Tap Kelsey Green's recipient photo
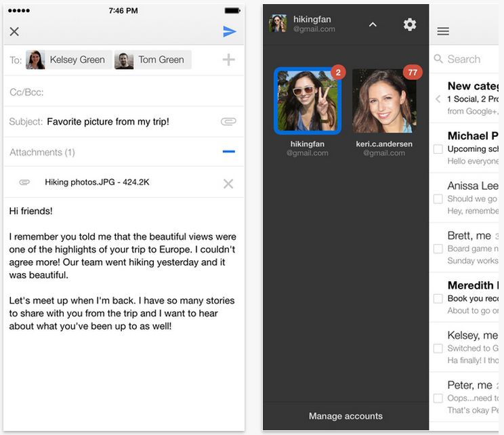This screenshot has height=435, width=504. (35, 60)
